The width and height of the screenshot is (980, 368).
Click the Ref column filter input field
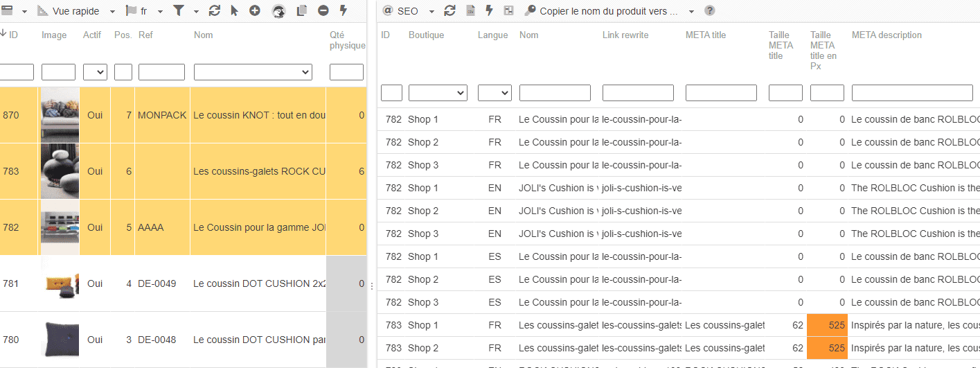(x=161, y=72)
